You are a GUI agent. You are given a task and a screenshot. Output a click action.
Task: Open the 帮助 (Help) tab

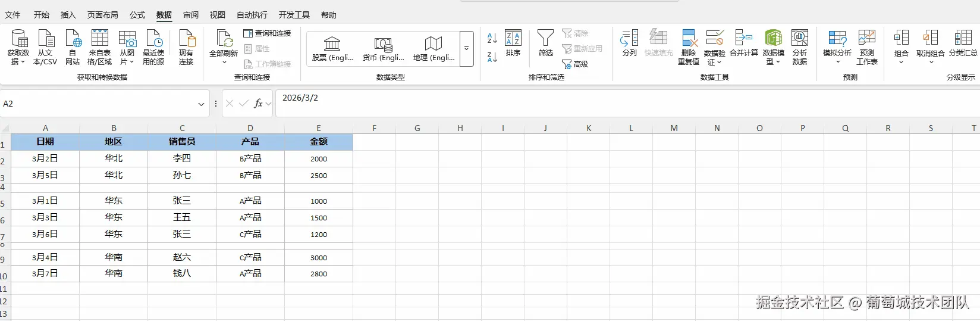pyautogui.click(x=329, y=15)
